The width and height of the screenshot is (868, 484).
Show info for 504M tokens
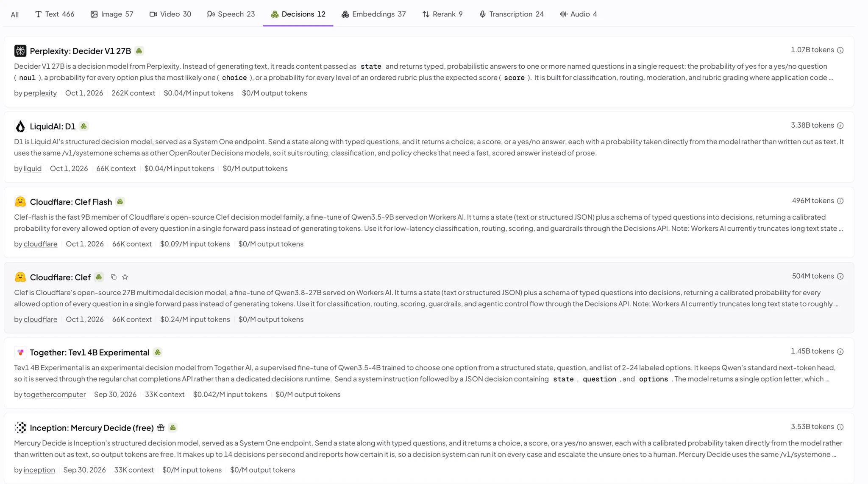click(x=840, y=277)
